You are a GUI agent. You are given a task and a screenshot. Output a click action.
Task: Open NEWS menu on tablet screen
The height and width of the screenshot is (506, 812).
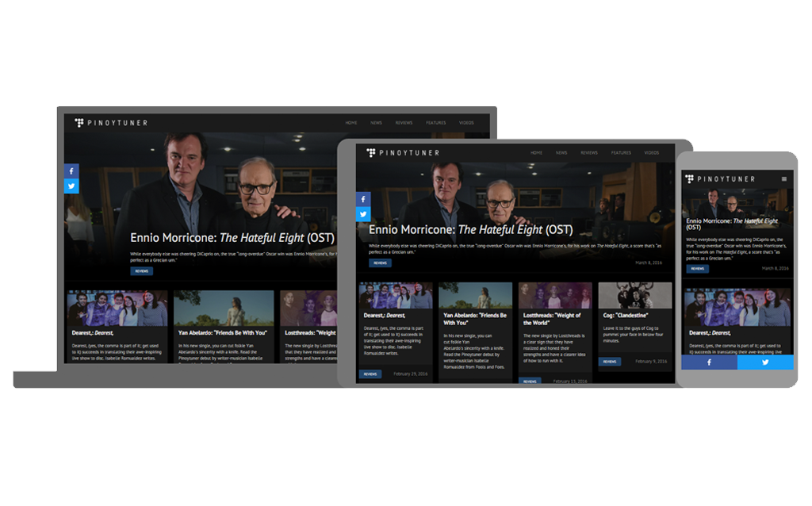561,153
